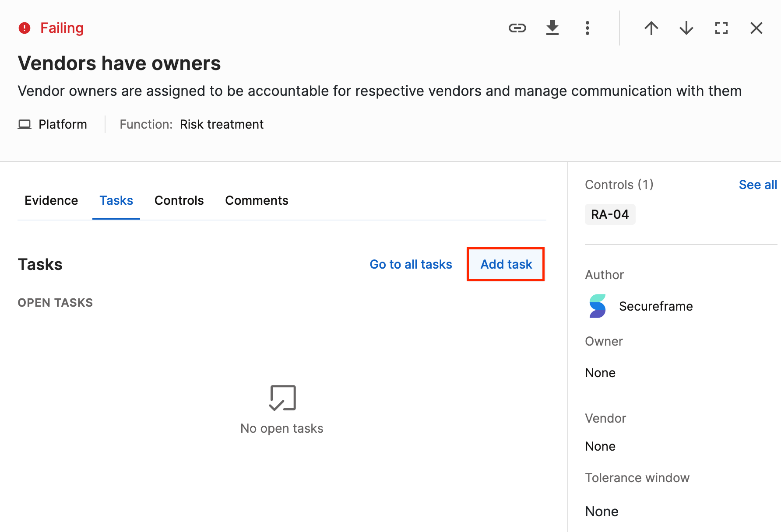Go to previous test with up arrow
Screen dimensions: 781x532
tap(651, 28)
